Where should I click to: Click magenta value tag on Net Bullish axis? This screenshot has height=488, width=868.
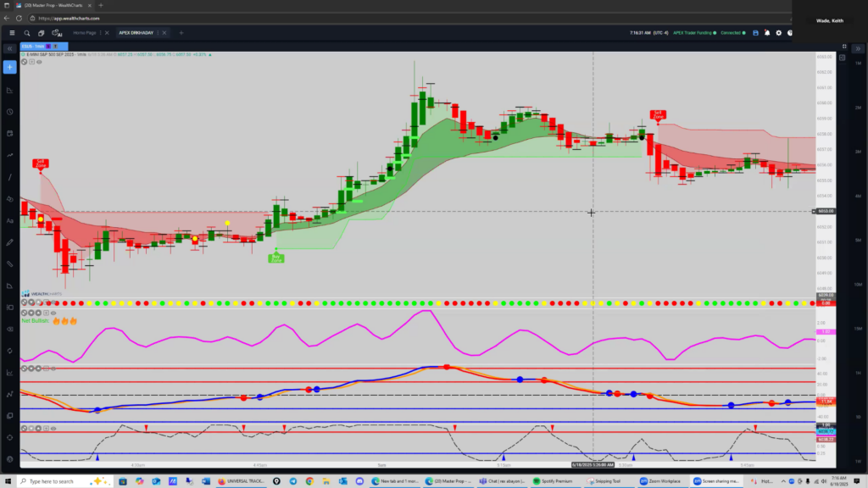tap(826, 332)
